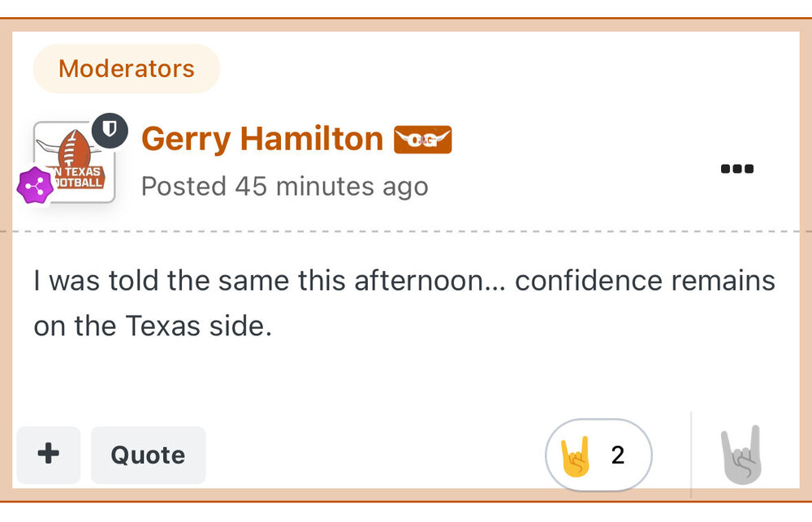
Task: Click the Quote button
Action: (148, 455)
